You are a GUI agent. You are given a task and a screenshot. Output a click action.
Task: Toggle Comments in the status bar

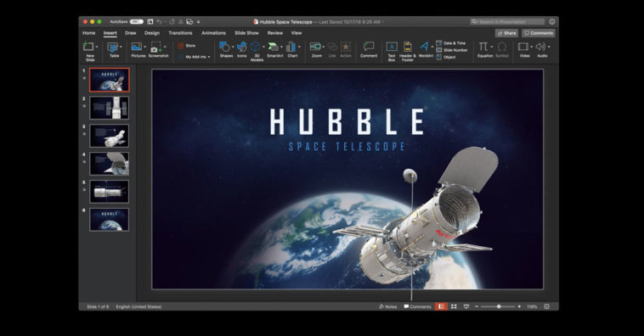tap(417, 306)
